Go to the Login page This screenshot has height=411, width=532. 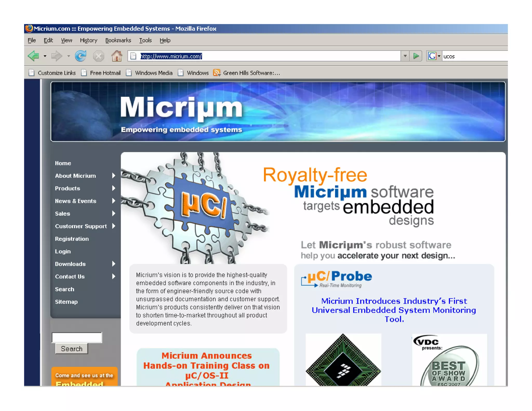click(63, 251)
